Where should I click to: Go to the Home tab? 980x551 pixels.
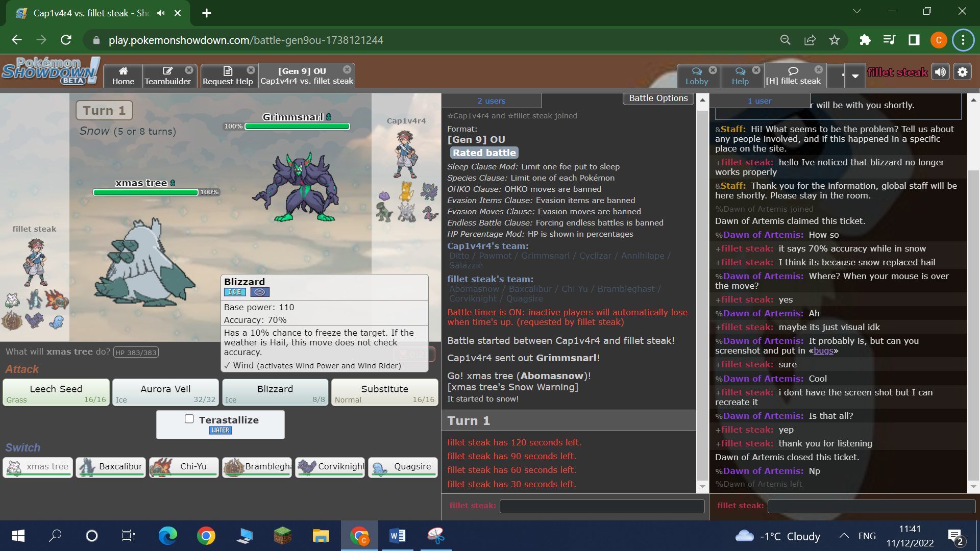click(123, 76)
